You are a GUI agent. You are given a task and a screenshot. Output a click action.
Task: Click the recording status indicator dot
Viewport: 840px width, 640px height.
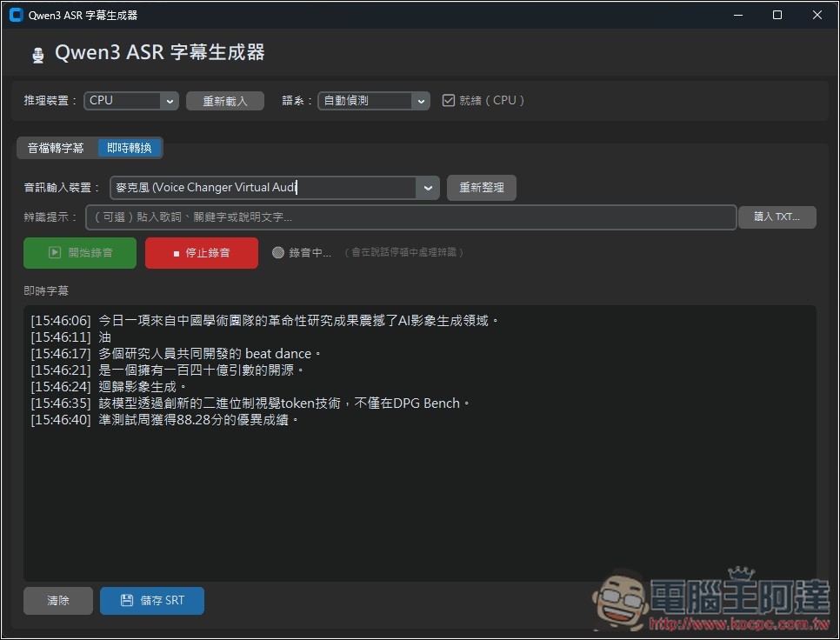pyautogui.click(x=277, y=252)
